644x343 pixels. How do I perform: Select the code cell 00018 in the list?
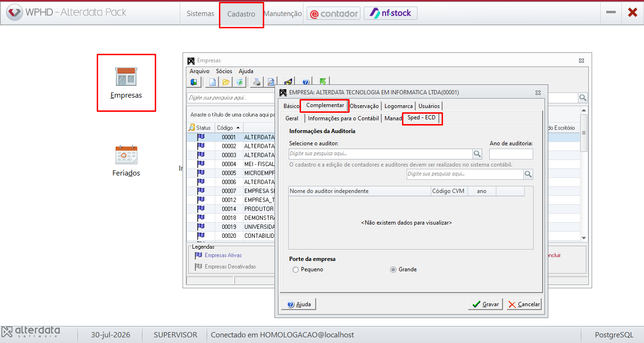(x=229, y=218)
